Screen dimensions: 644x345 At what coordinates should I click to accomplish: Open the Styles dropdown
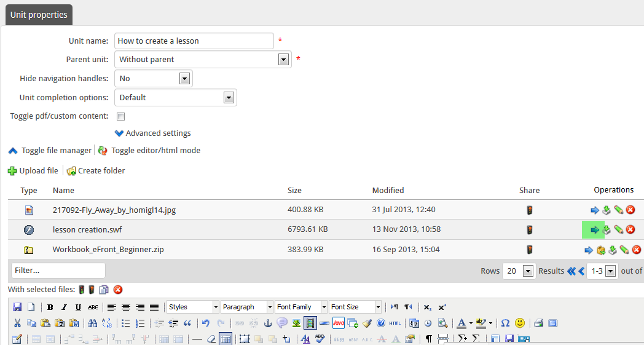pos(193,307)
